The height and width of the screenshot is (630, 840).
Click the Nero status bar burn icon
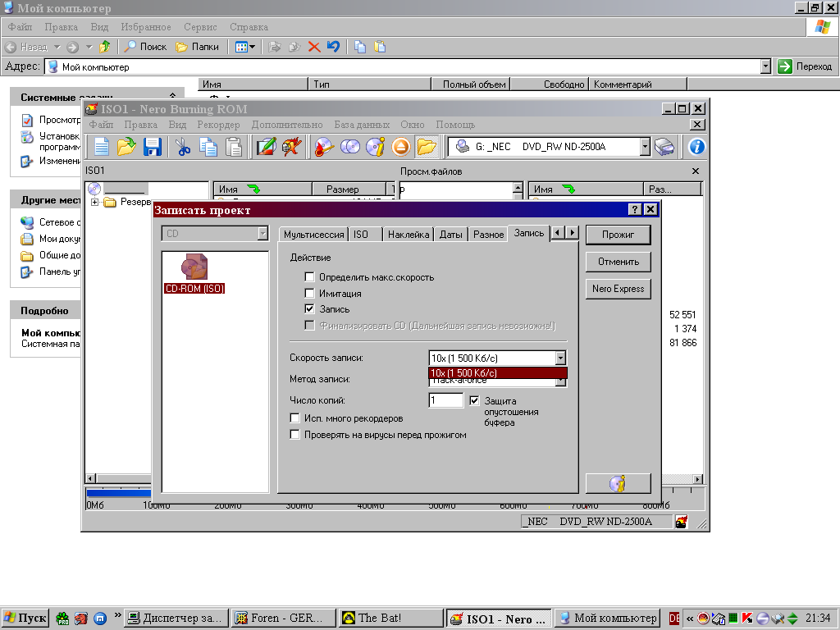tap(681, 521)
